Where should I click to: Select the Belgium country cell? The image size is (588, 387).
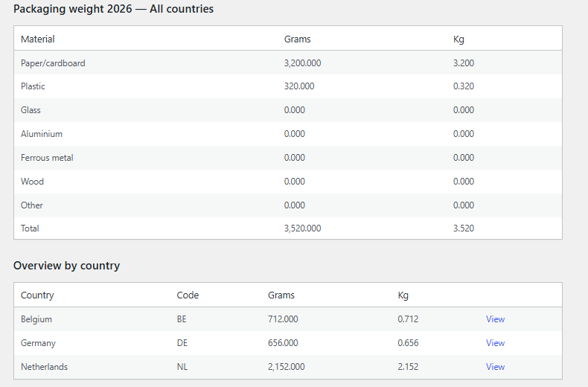point(36,319)
